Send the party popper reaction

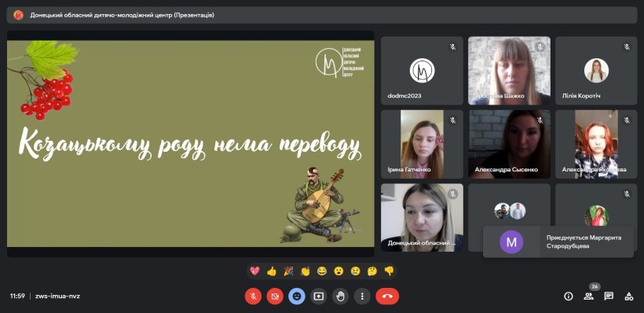pyautogui.click(x=288, y=271)
